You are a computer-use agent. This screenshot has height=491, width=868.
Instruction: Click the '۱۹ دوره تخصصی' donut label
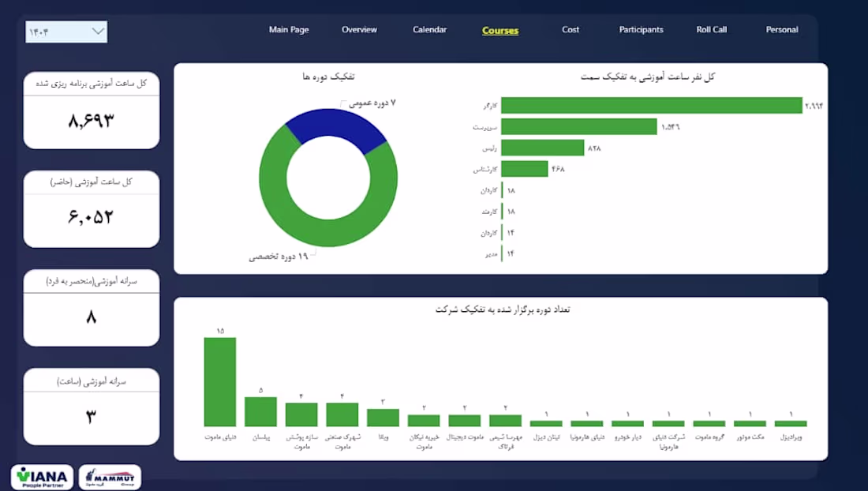coord(278,257)
